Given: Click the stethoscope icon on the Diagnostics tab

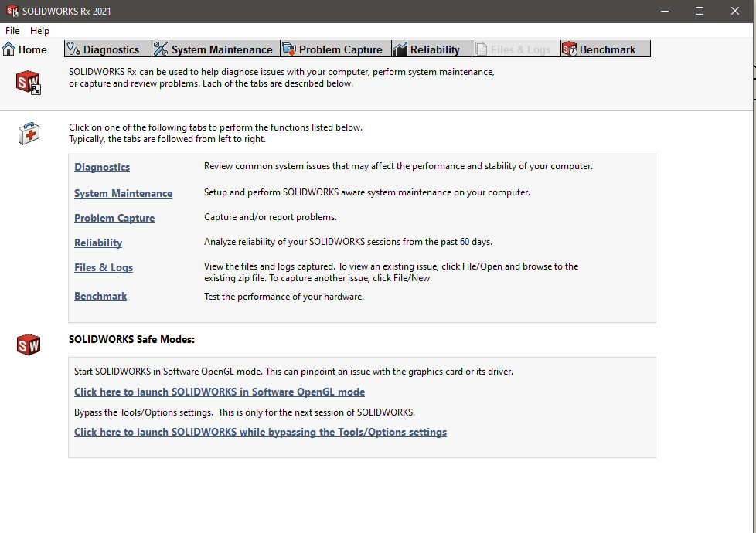Looking at the screenshot, I should 73,49.
